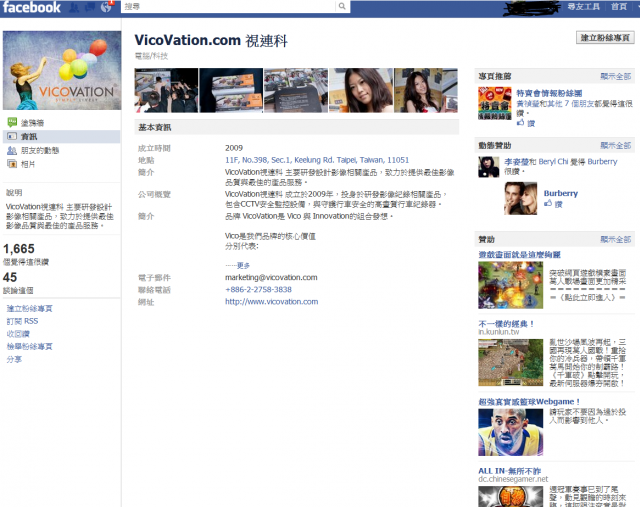Open the 不一樣的經典！ ad title
Image resolution: width=640 pixels, height=507 pixels.
point(506,324)
